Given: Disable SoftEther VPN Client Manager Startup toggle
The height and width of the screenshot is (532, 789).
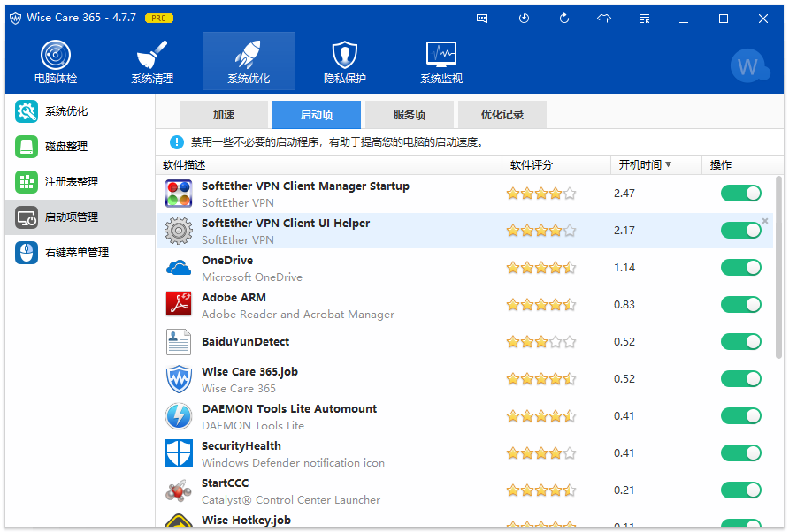Looking at the screenshot, I should pos(740,193).
